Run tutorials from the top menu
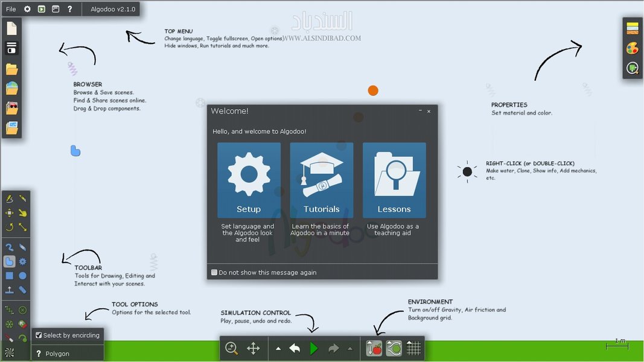The height and width of the screenshot is (362, 644). point(42,9)
